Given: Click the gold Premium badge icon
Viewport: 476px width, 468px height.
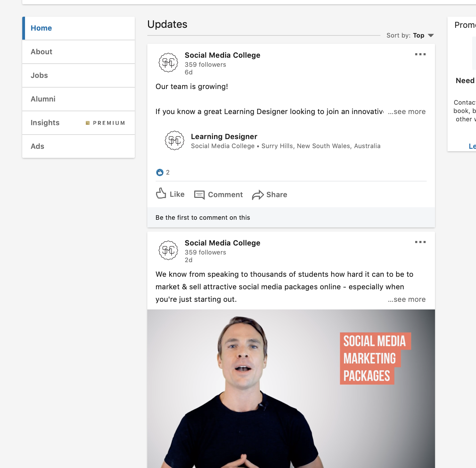Looking at the screenshot, I should click(88, 123).
